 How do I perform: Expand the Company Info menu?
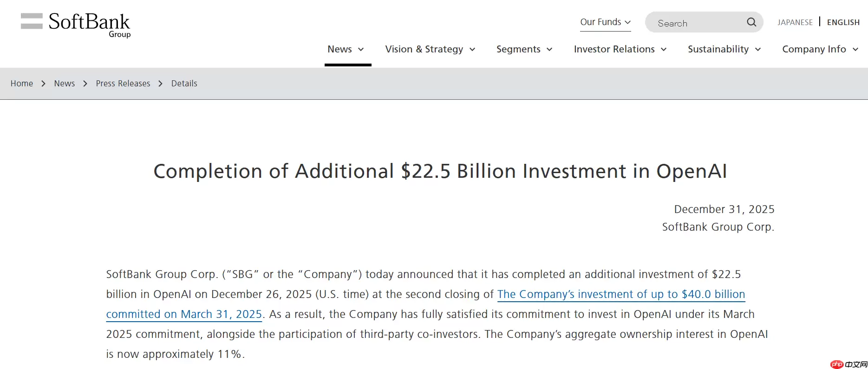point(820,49)
